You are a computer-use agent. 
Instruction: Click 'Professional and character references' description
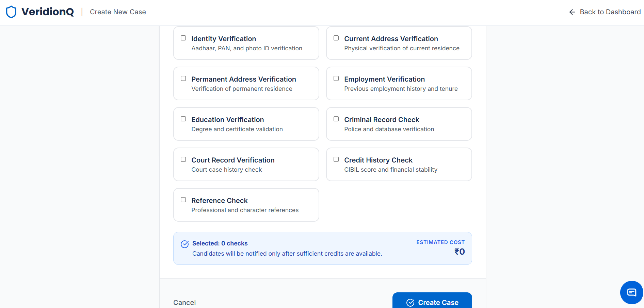(x=245, y=210)
